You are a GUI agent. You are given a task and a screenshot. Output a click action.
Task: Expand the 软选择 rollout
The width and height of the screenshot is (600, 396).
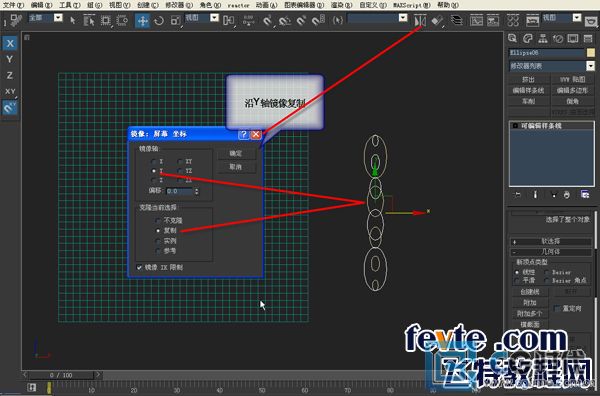(x=551, y=241)
